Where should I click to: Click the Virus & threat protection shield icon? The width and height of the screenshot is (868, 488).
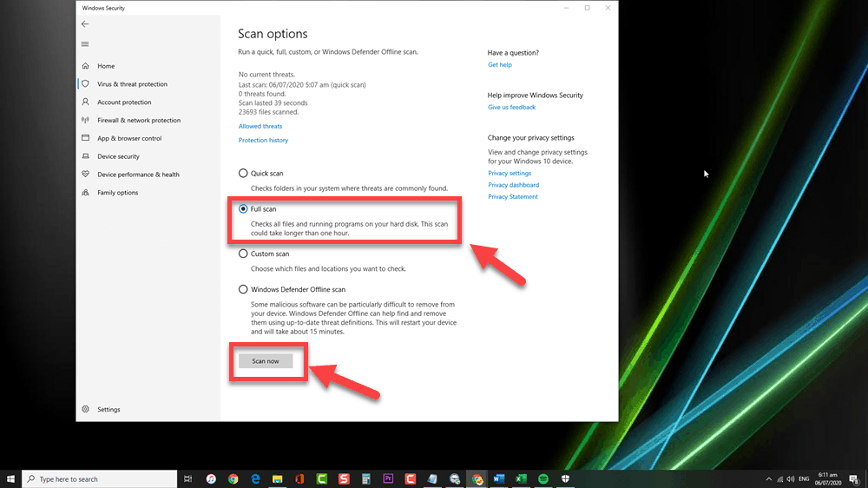coord(85,83)
